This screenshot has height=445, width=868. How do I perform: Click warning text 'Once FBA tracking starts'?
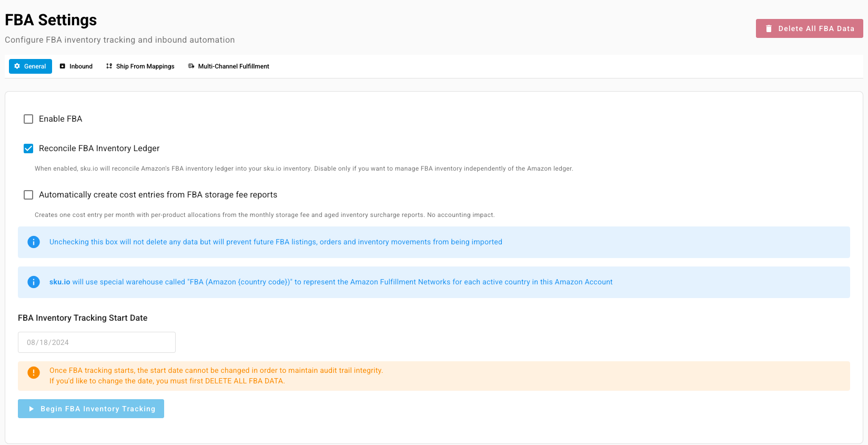216,371
